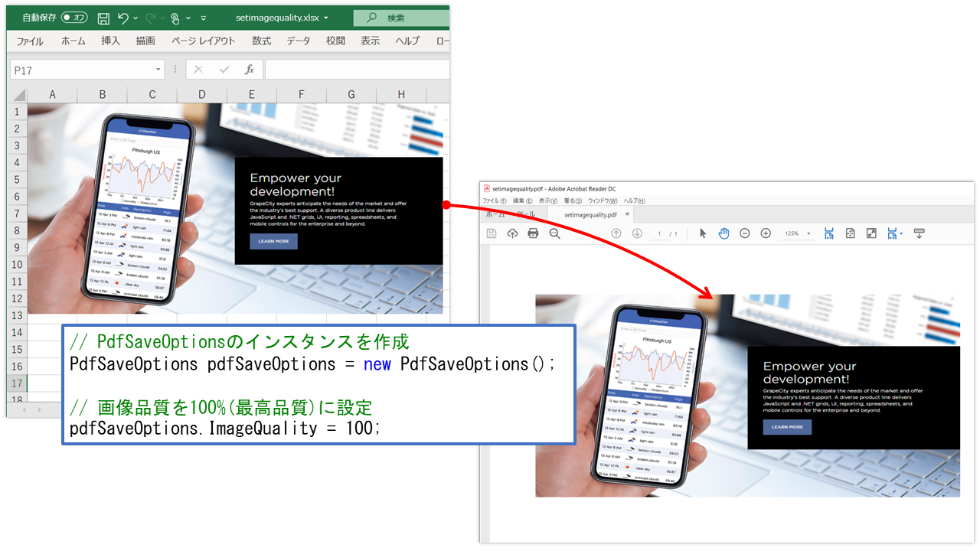980x551 pixels.
Task: Open the ファイル tab in Excel ribbon
Action: (x=30, y=41)
